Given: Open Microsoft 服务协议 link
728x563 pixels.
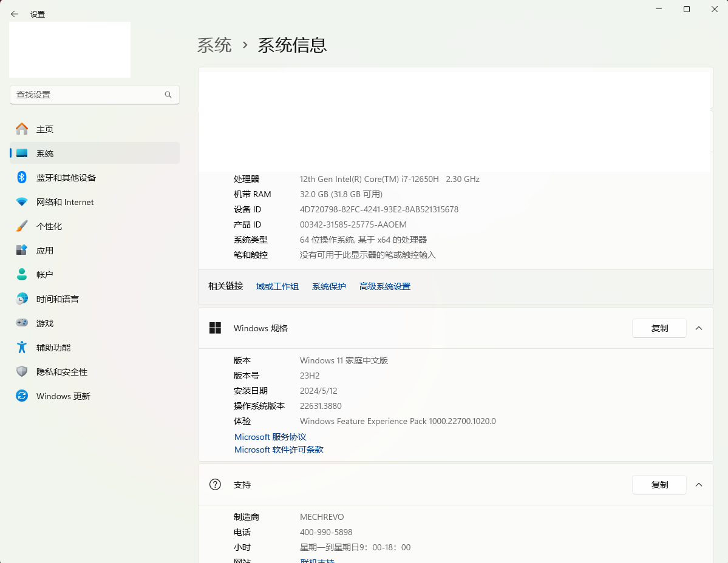Looking at the screenshot, I should (270, 437).
